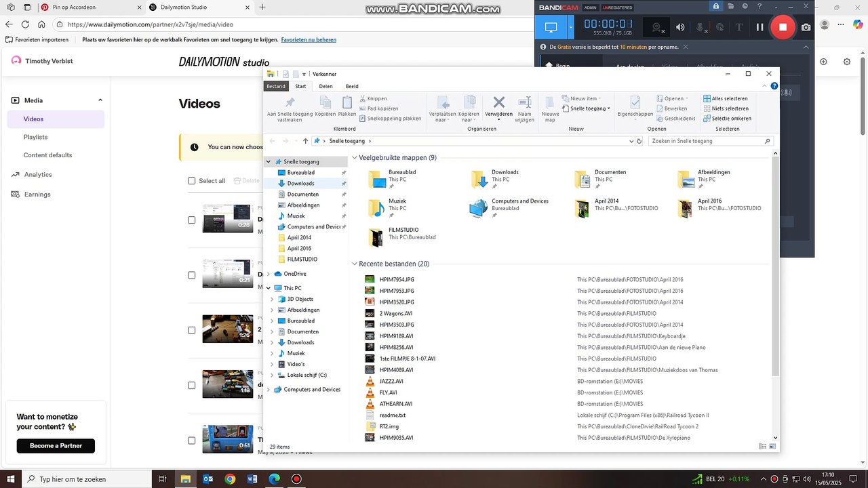Launch Word from the Windows taskbar
Viewport: 868px width, 488px height.
point(252,479)
